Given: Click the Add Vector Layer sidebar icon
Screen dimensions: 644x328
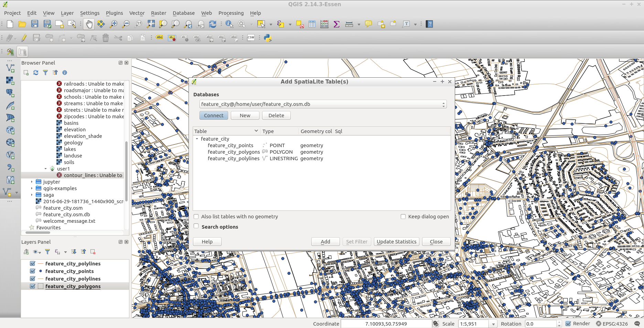Looking at the screenshot, I should [10, 68].
